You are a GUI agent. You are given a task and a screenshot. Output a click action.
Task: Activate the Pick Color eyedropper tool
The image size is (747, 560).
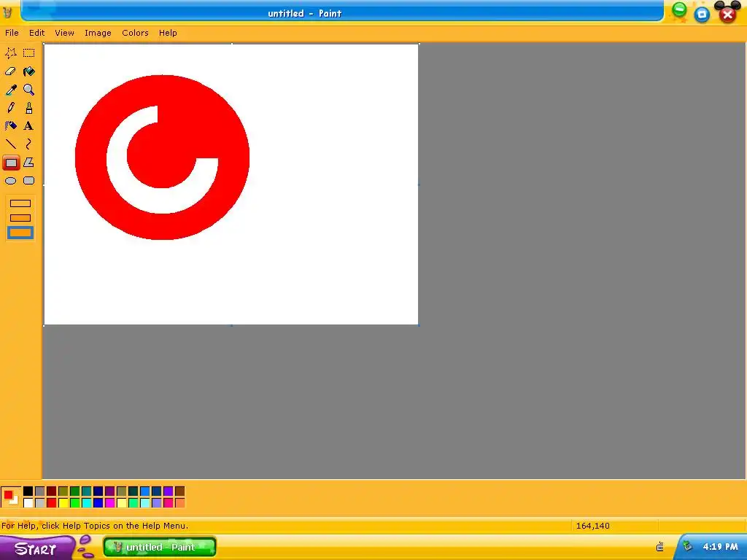click(10, 90)
